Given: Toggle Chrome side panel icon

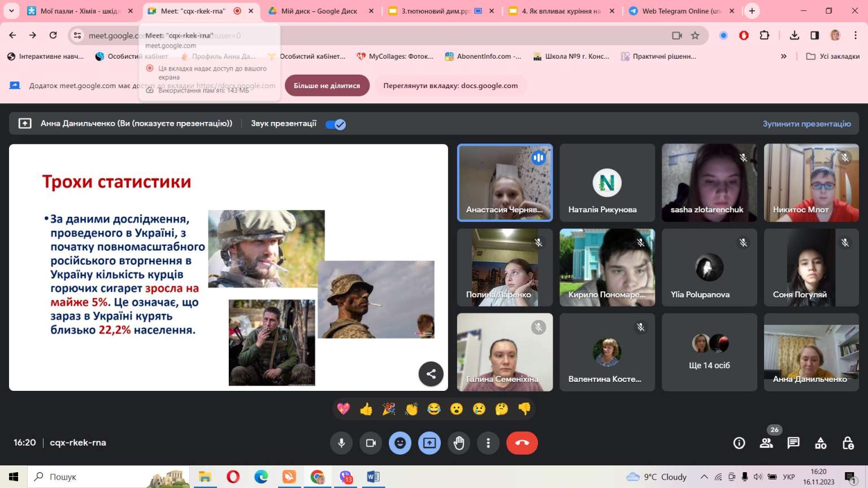Looking at the screenshot, I should [814, 36].
